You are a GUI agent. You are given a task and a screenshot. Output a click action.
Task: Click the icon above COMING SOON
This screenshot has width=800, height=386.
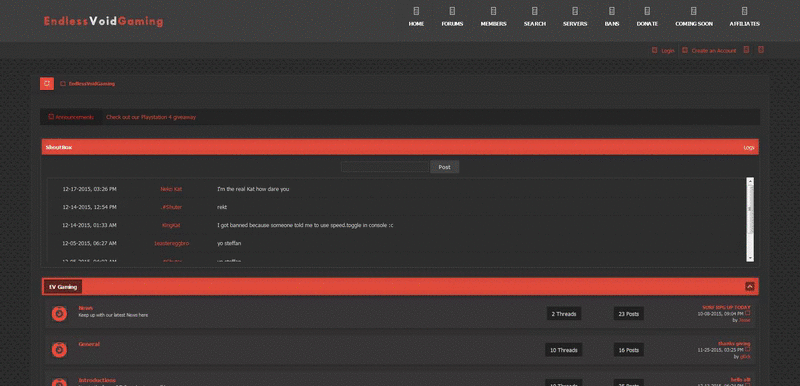[x=693, y=11]
